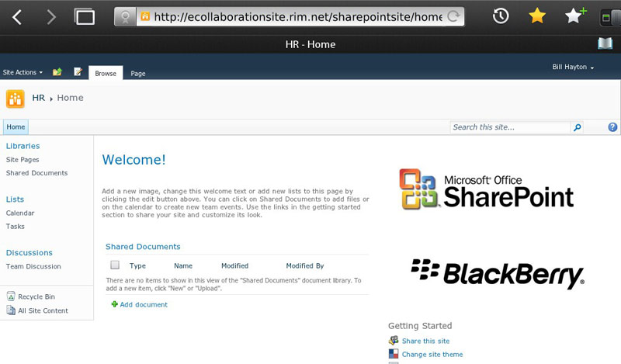
Task: Select the Home navigation tab
Action: pyautogui.click(x=16, y=127)
